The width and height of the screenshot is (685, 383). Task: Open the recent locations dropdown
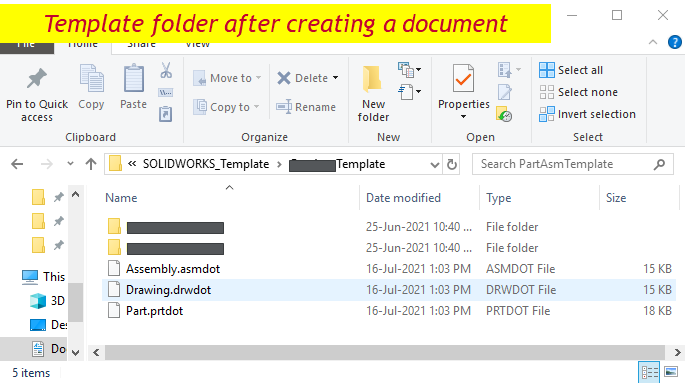(70, 164)
